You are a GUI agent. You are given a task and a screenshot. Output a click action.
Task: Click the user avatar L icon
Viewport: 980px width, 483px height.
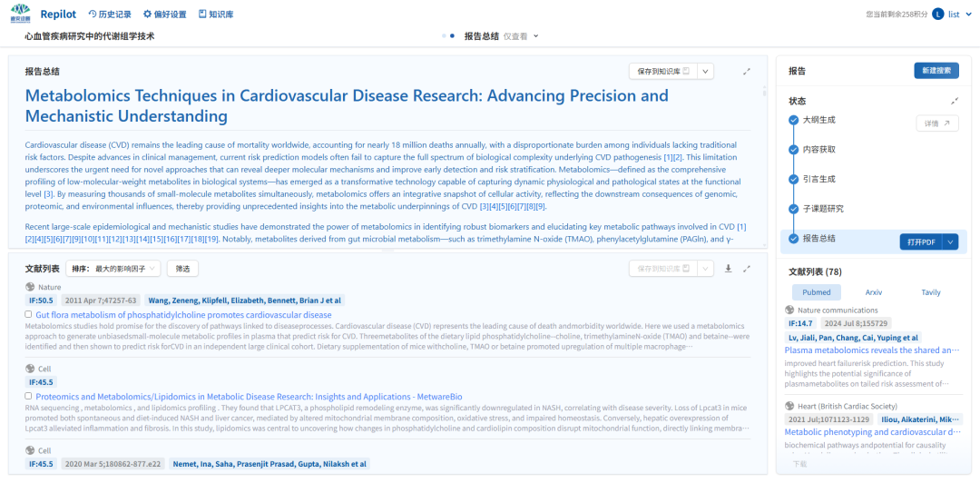coord(938,15)
